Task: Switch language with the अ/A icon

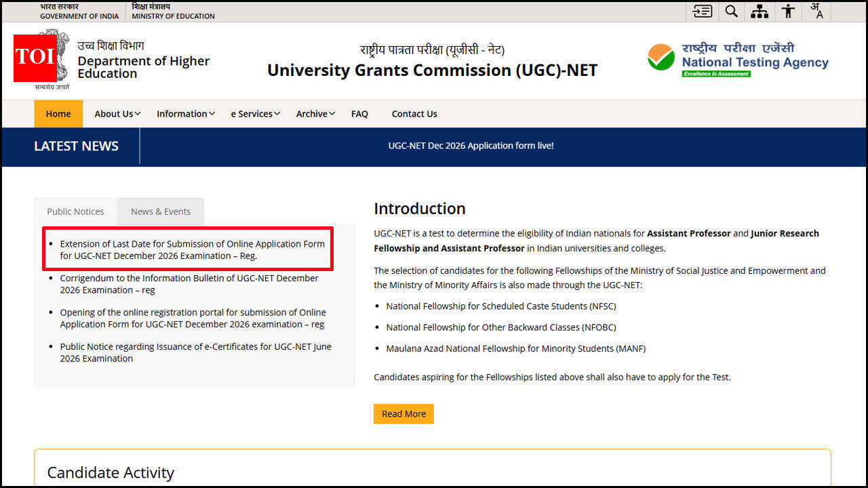Action: click(x=816, y=11)
